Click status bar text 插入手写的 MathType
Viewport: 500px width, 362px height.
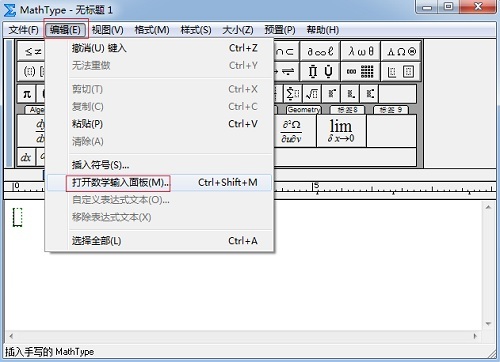(49, 352)
